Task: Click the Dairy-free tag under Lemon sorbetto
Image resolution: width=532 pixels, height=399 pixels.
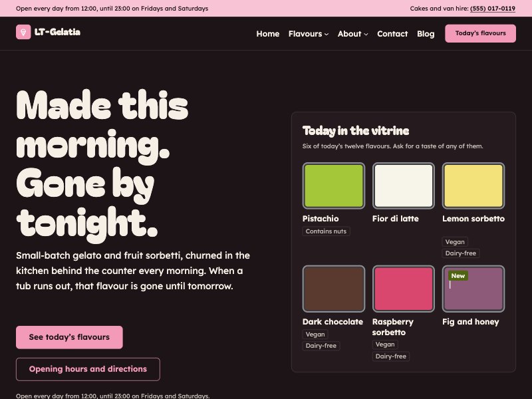Action: pyautogui.click(x=460, y=253)
